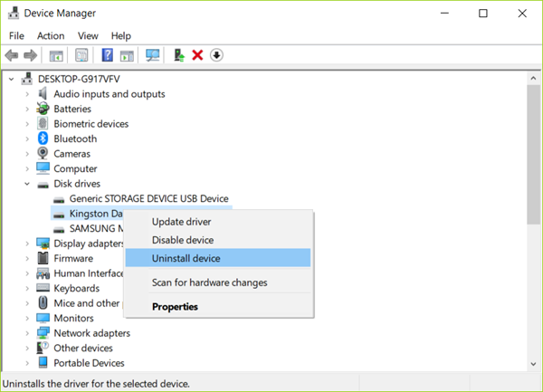Viewport: 543px width, 392px height.
Task: Expand the Batteries chevron
Action: pyautogui.click(x=27, y=109)
